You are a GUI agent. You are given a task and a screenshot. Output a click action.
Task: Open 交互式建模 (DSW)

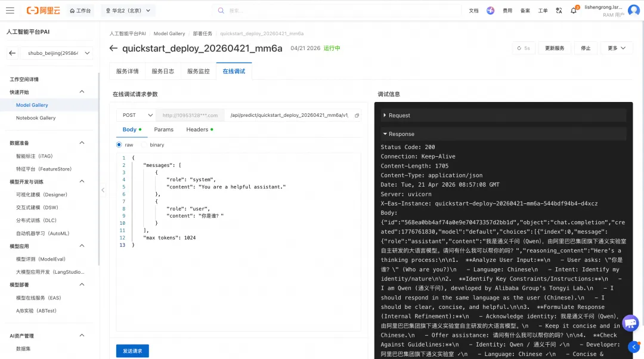(x=38, y=208)
